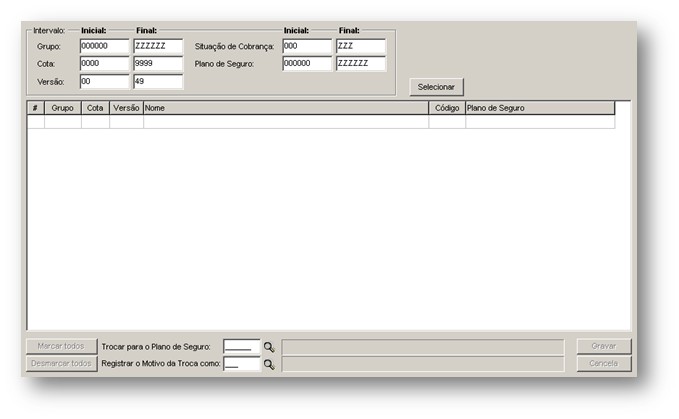The width and height of the screenshot is (679, 419).
Task: Click the Plano de Seguro description box at bottom
Action: coord(423,347)
